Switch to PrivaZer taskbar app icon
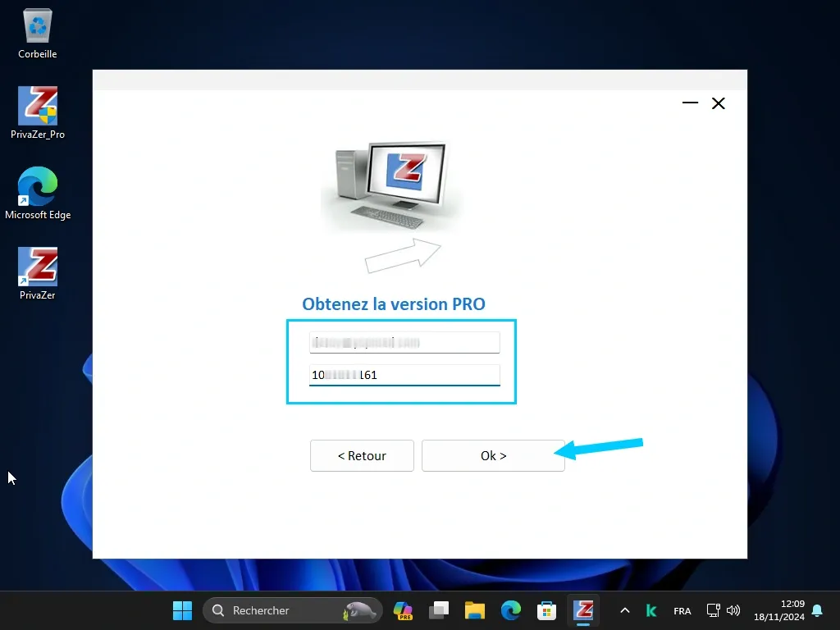The height and width of the screenshot is (630, 840). [583, 610]
